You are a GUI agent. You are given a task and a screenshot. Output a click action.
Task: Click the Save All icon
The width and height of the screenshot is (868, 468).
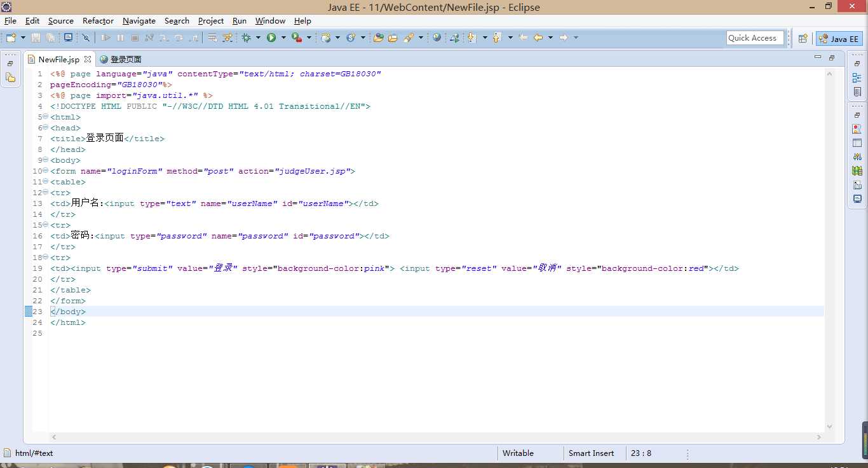pyautogui.click(x=50, y=38)
